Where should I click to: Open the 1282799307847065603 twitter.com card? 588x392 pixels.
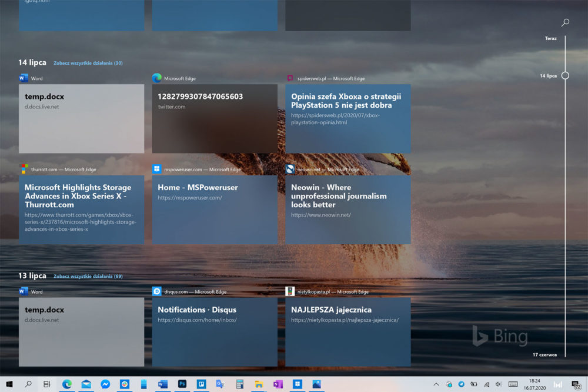[x=215, y=119]
